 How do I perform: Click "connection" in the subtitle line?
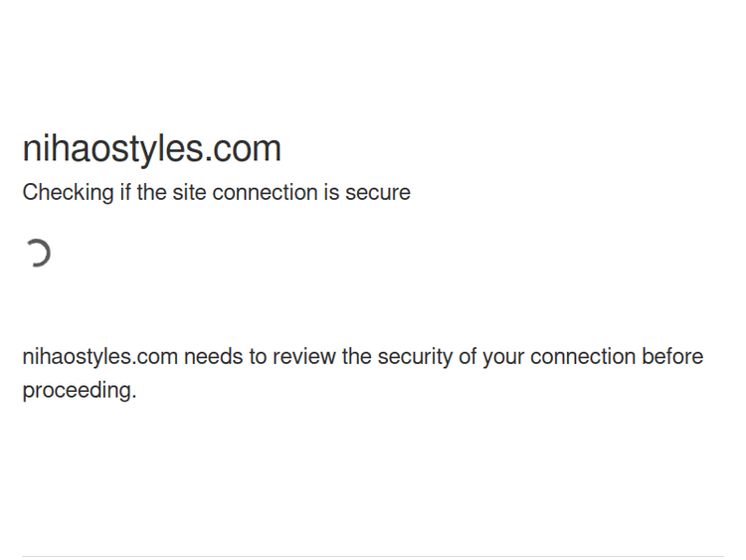tap(265, 192)
